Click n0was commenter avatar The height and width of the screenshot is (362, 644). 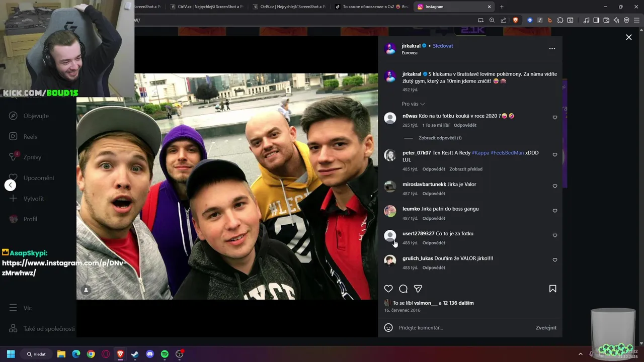(390, 118)
